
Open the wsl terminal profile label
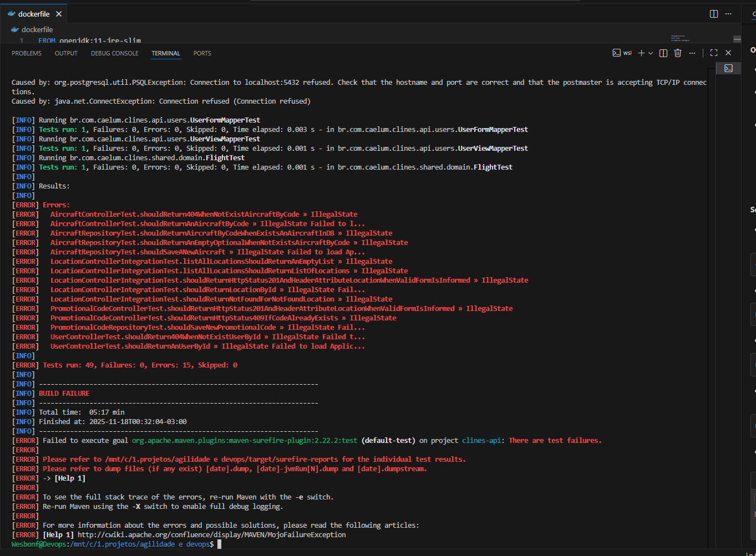pos(622,53)
